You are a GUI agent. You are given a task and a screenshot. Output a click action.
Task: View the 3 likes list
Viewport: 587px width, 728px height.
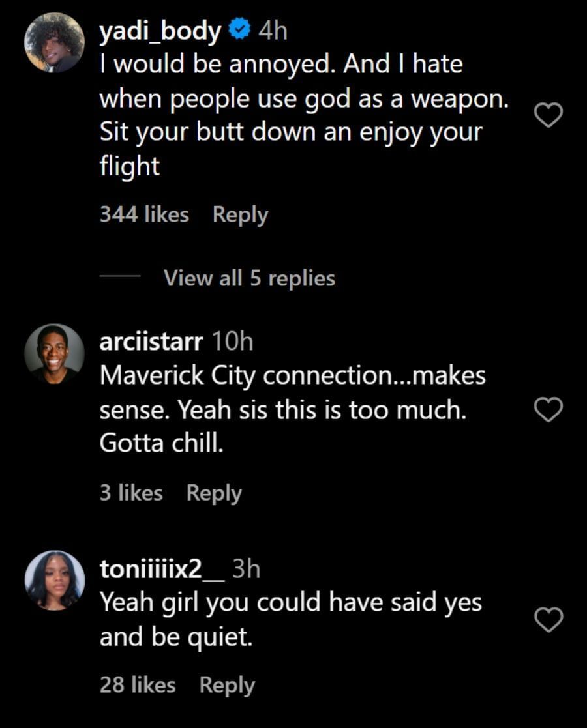[x=131, y=493]
